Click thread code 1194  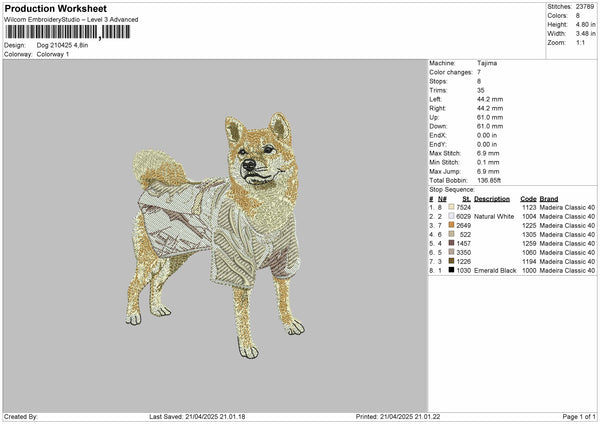(x=529, y=261)
